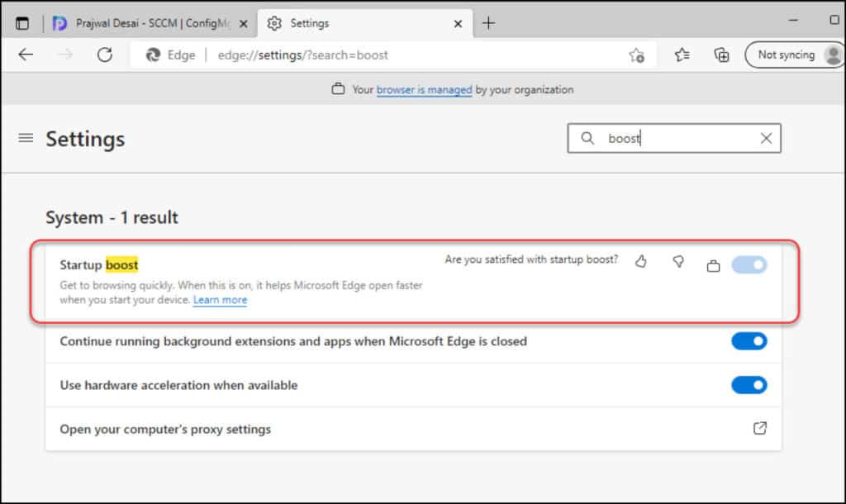
Task: Open the Startup boost Learn more link
Action: pos(220,299)
